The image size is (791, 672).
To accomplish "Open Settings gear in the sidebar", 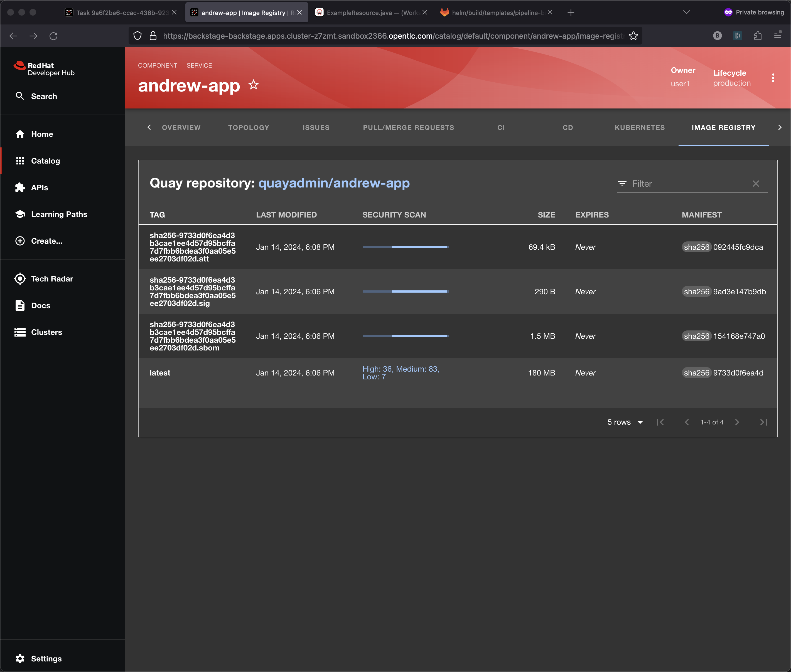I will [20, 659].
